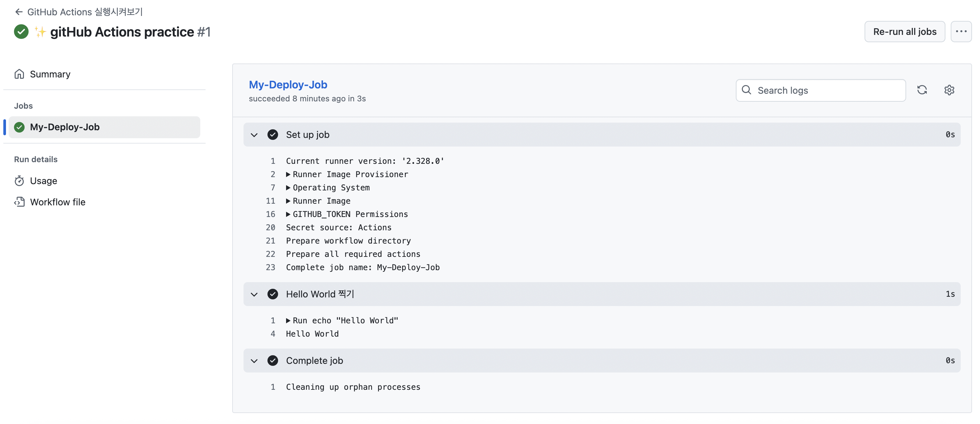980x424 pixels.
Task: Click the My-Deploy-Job heading link
Action: 288,84
